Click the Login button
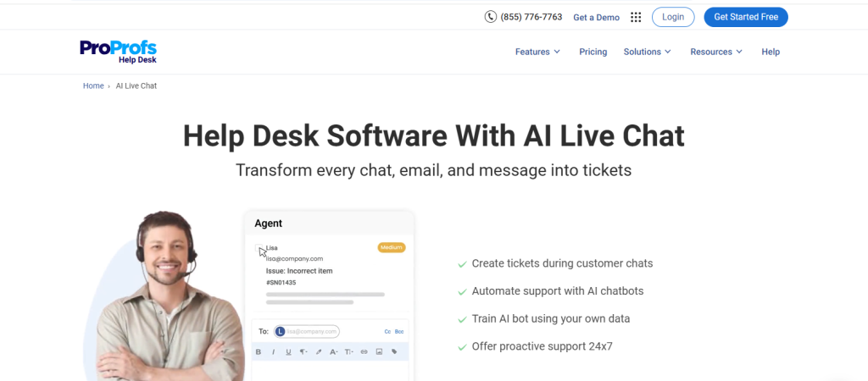The image size is (868, 381). tap(673, 17)
